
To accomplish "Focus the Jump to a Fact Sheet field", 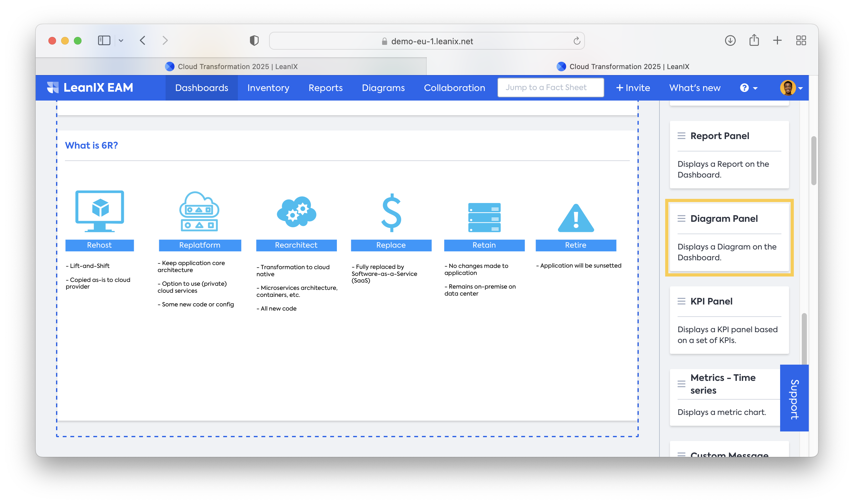I will [550, 87].
